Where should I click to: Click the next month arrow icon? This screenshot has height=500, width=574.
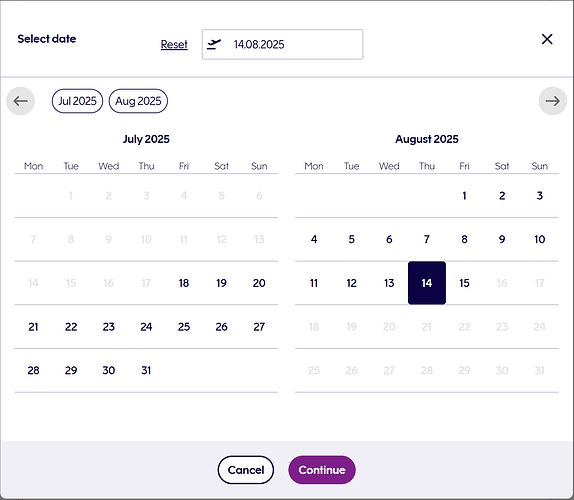tap(552, 101)
